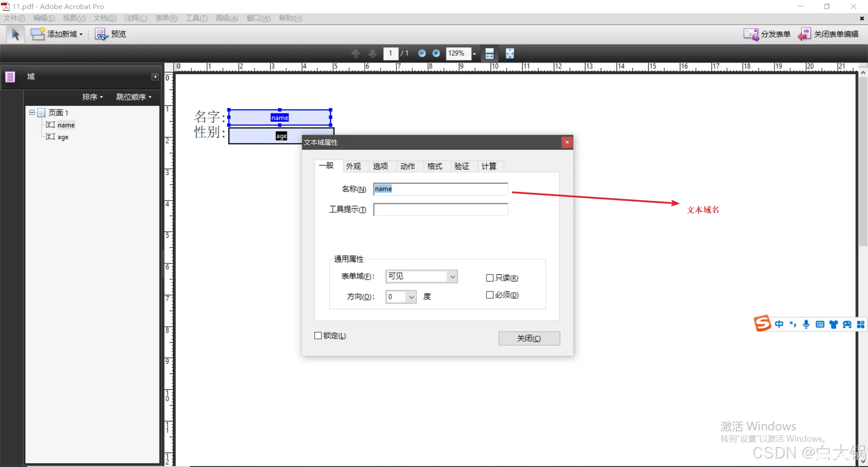The image size is (868, 467).
Task: Click Close Form Editing (关闭表单编辑)
Action: (x=828, y=34)
